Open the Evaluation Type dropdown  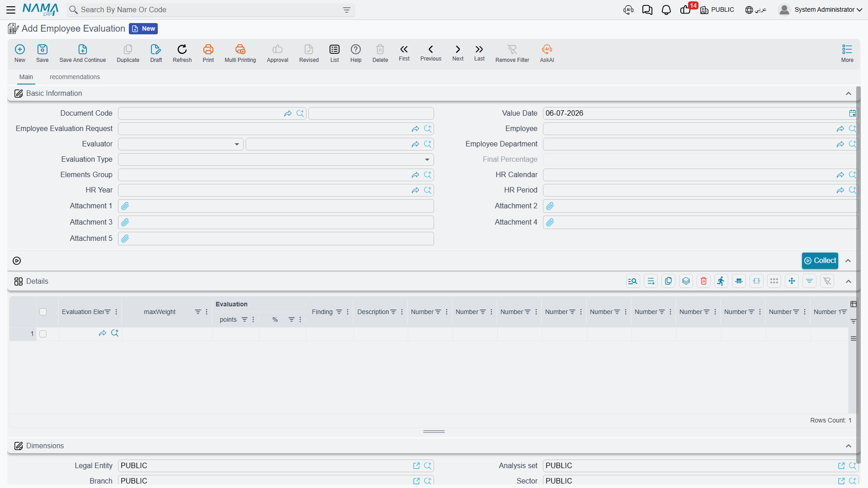427,160
